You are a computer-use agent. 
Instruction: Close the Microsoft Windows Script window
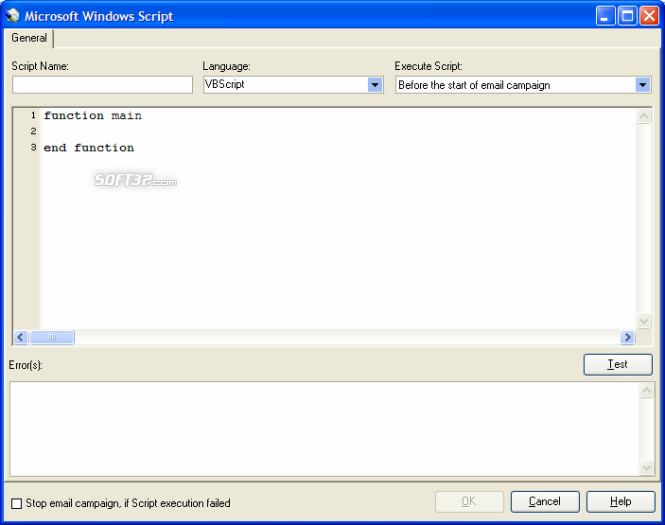pyautogui.click(x=649, y=17)
